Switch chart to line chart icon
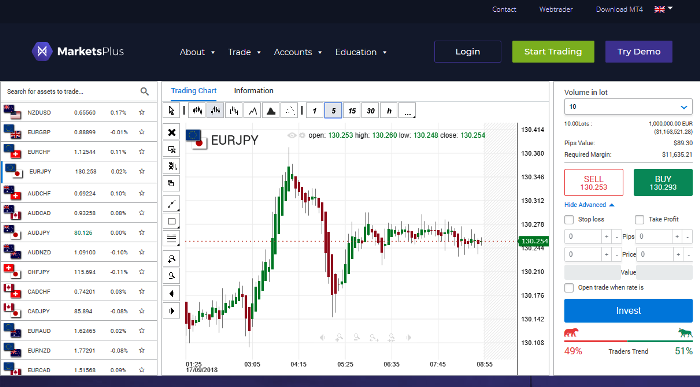The height and width of the screenshot is (387, 700). pyautogui.click(x=252, y=111)
